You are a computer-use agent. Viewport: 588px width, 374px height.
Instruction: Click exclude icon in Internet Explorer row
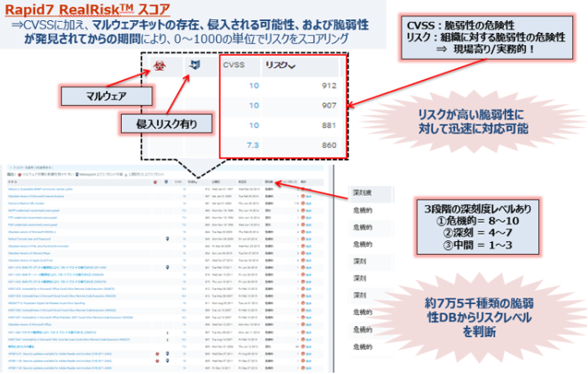tap(303, 196)
